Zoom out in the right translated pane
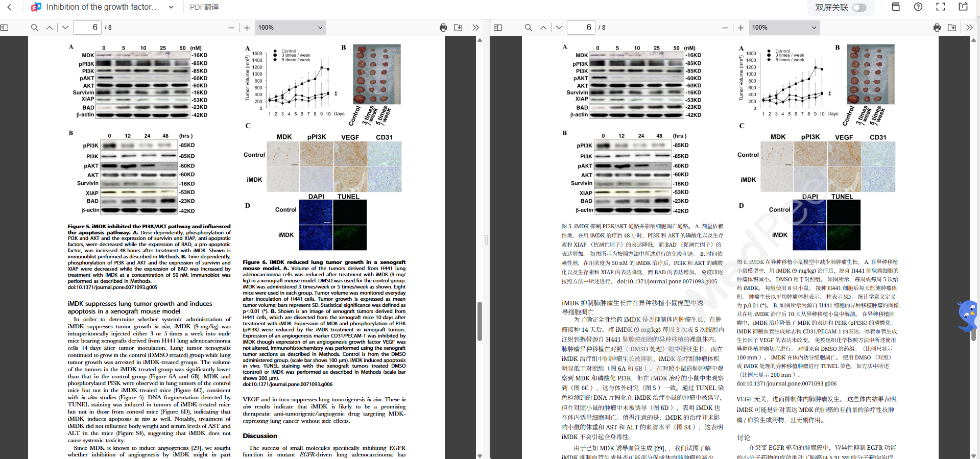The image size is (980, 459). click(725, 28)
